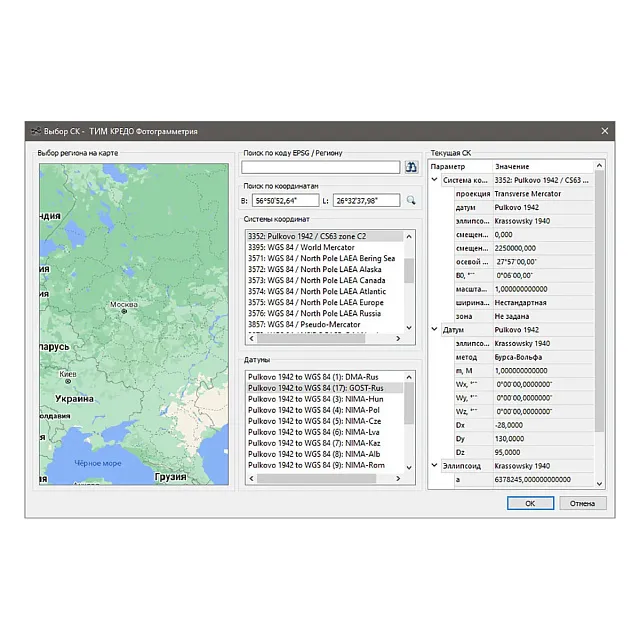Click the magnifier coordinate search icon

pyautogui.click(x=410, y=200)
